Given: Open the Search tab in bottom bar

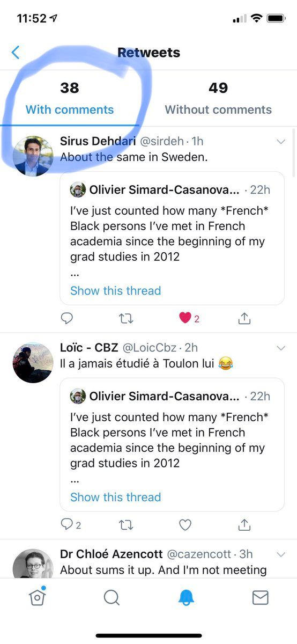Looking at the screenshot, I should 112,597.
